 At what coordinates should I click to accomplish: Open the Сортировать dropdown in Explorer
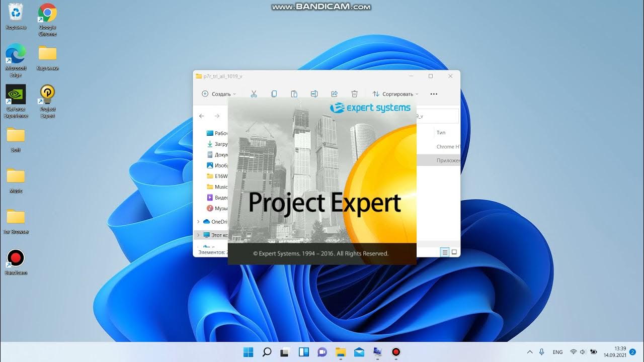(395, 94)
